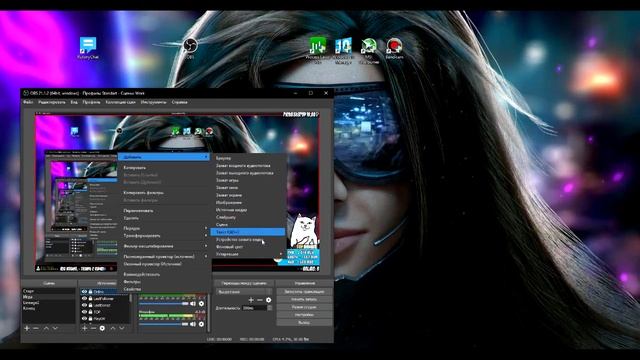Expand the Порядок submenu
640x360 pixels.
(164, 228)
